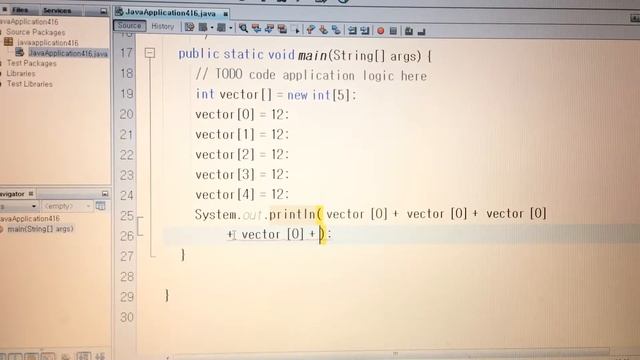Click the line 'vector[3] = 12;'
Image resolution: width=640 pixels, height=360 pixels.
242,174
